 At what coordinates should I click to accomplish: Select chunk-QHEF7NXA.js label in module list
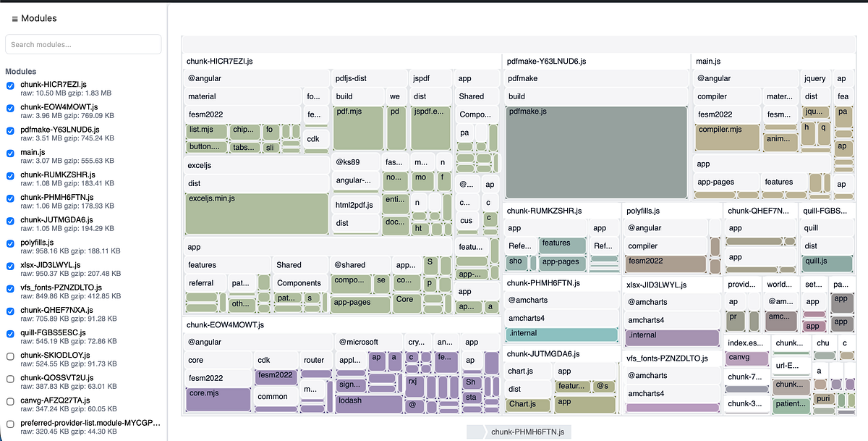pyautogui.click(x=57, y=310)
